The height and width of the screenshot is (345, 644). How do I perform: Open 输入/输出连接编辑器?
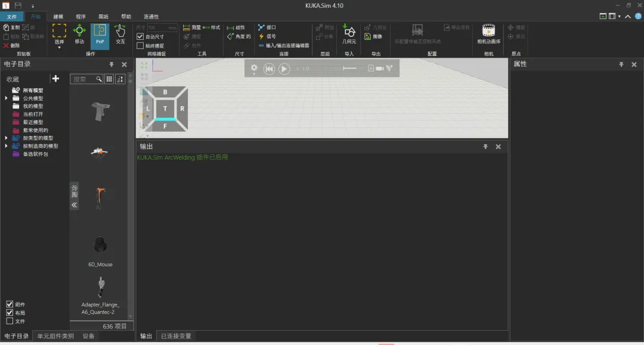(x=284, y=45)
